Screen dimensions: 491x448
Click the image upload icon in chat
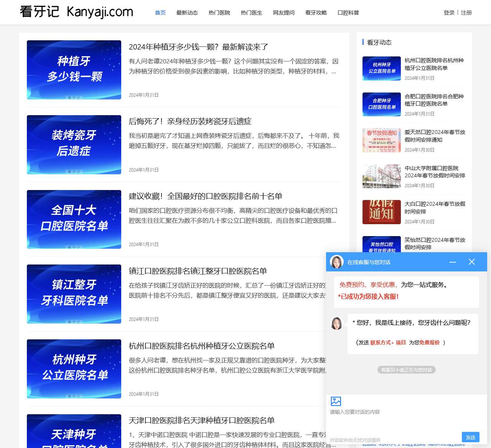(x=336, y=401)
